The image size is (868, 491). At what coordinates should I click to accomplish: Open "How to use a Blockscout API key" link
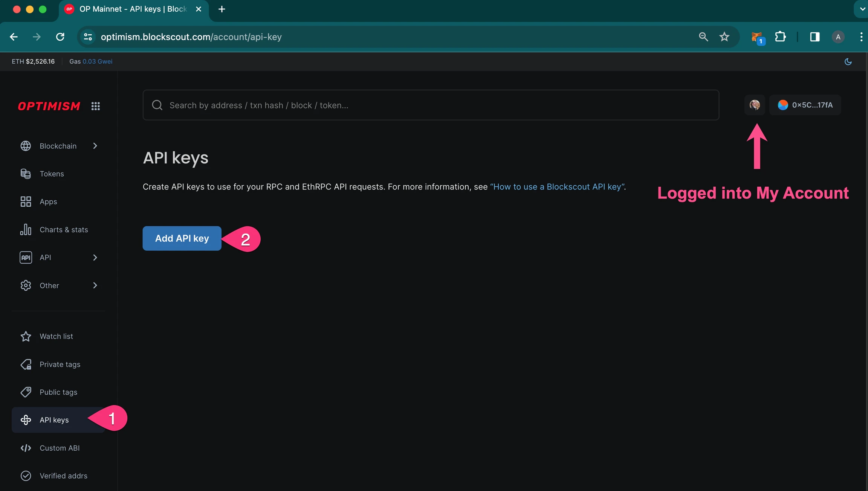557,187
